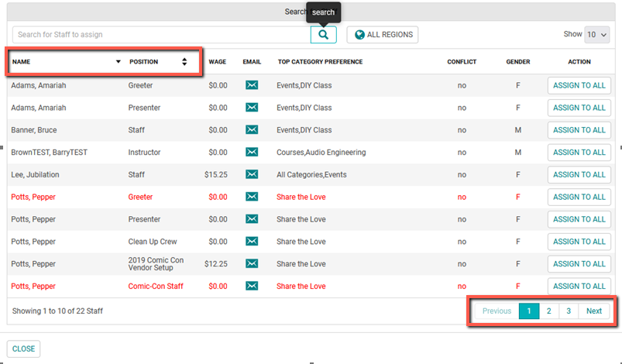The width and height of the screenshot is (622, 364).
Task: Click email icon for Lee, Jubilation
Action: 251,175
